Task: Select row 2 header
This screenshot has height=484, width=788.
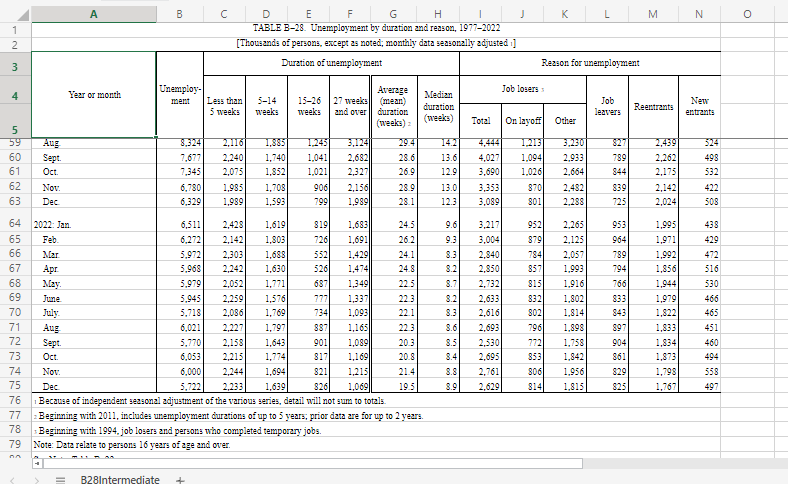Action: click(15, 45)
